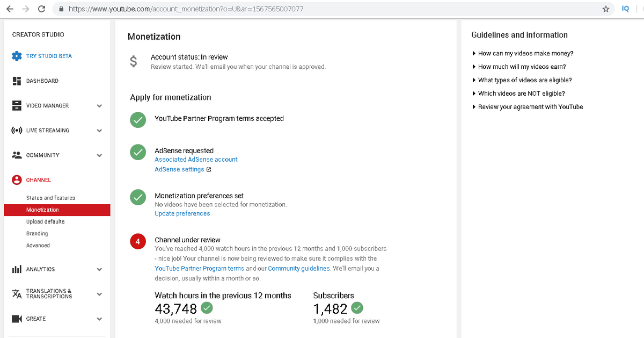Screen dimensions: 644x338
Task: Expand the Community section chevron
Action: pyautogui.click(x=99, y=155)
